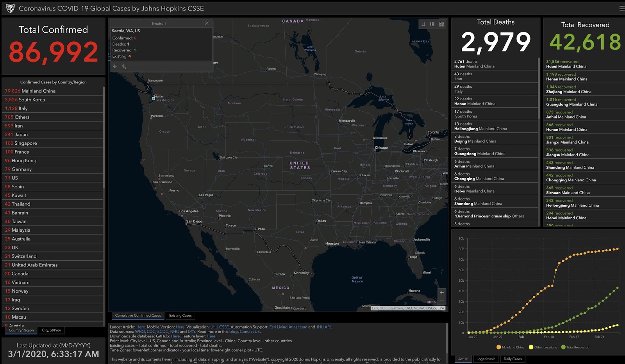
Task: Open the CDC data source link
Action: (151, 332)
